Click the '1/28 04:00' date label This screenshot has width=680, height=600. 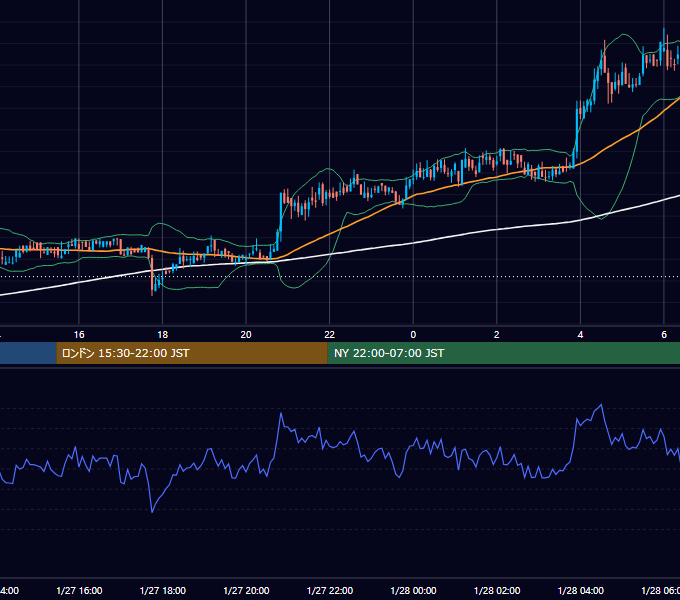tap(581, 591)
